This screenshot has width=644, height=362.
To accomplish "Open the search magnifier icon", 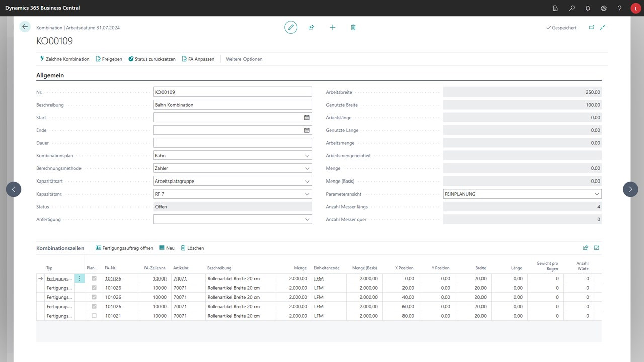I will click(572, 8).
